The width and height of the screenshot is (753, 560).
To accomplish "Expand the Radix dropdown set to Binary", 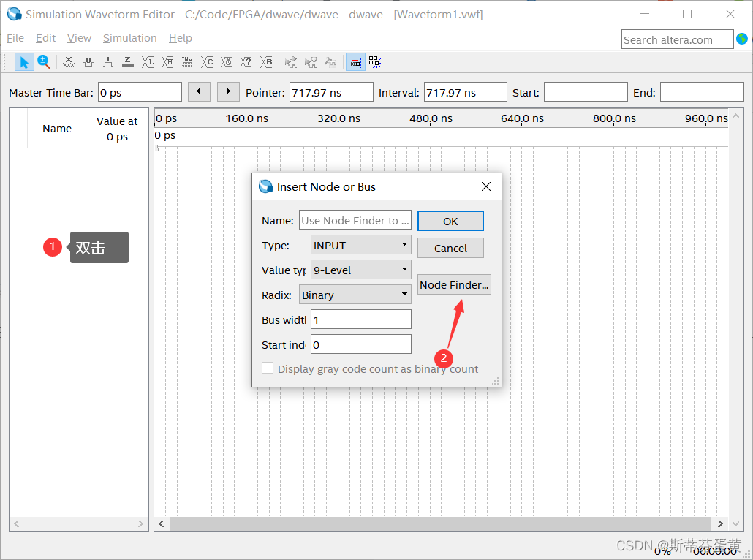I will tap(355, 295).
